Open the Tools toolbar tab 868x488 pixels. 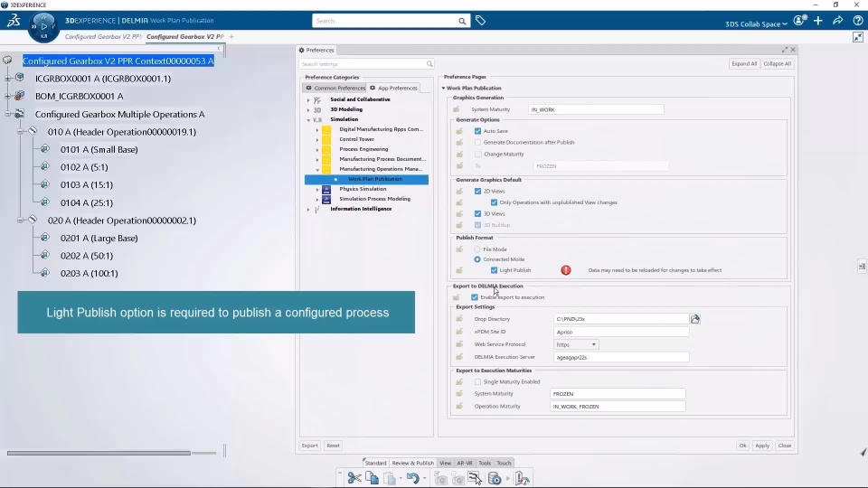click(485, 463)
